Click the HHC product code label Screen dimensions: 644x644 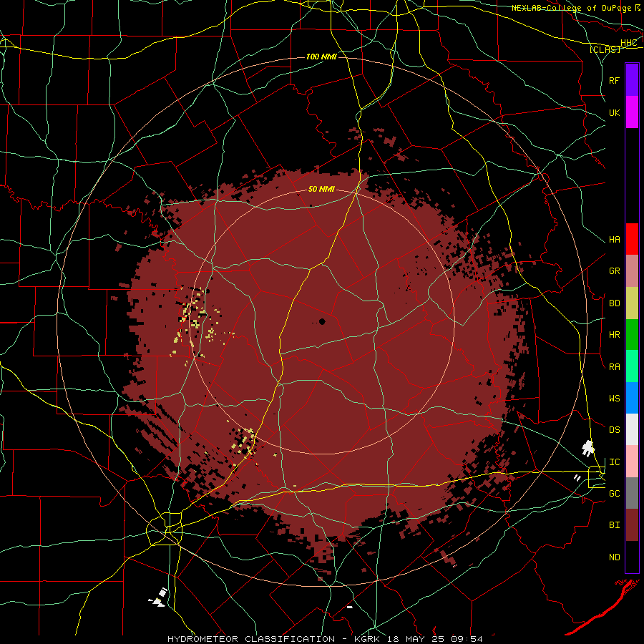pyautogui.click(x=628, y=43)
